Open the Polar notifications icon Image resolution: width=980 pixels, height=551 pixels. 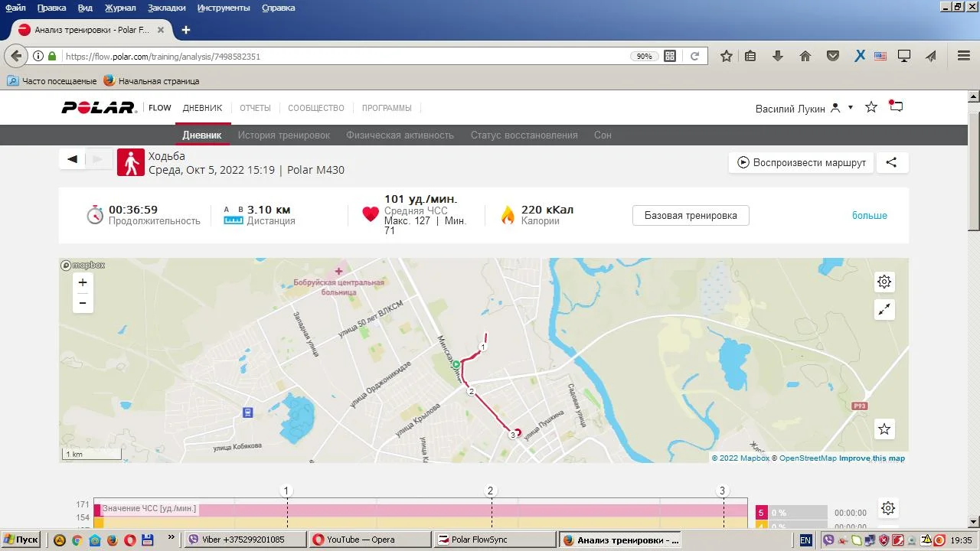(896, 106)
